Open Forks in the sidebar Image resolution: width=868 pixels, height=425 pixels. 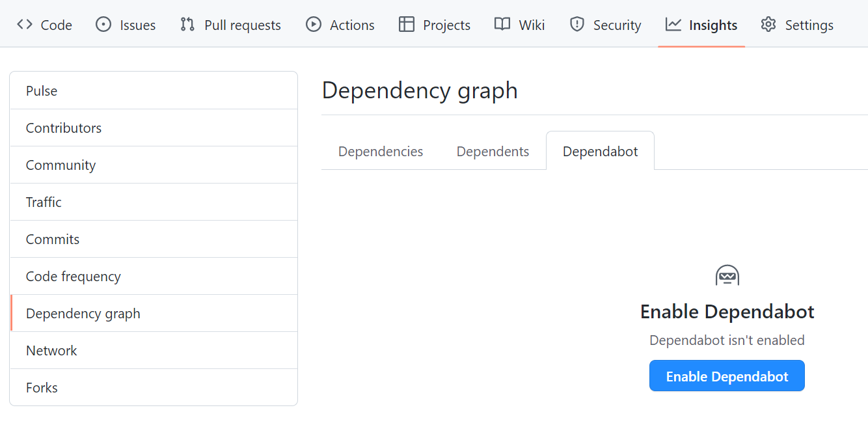click(154, 387)
